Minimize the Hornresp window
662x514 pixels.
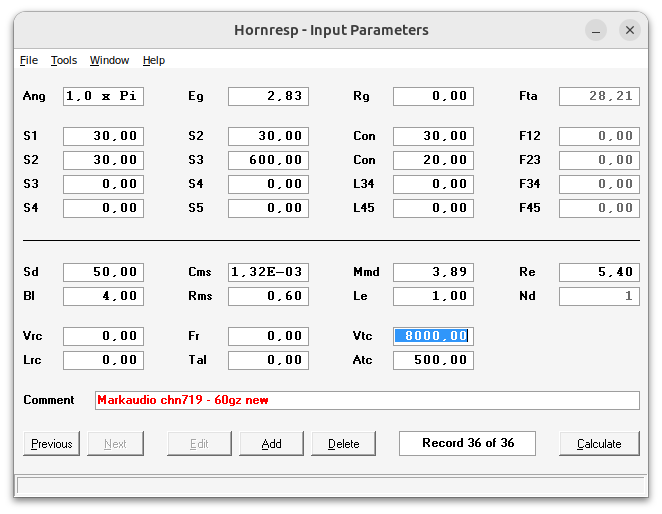(x=596, y=30)
